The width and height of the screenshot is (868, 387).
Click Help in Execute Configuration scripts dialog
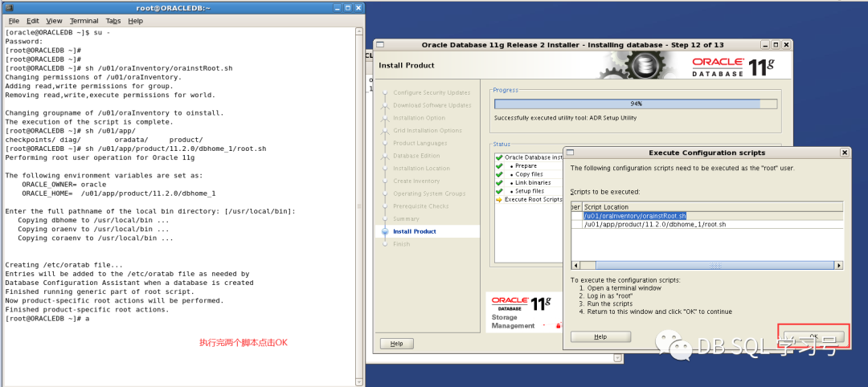600,336
